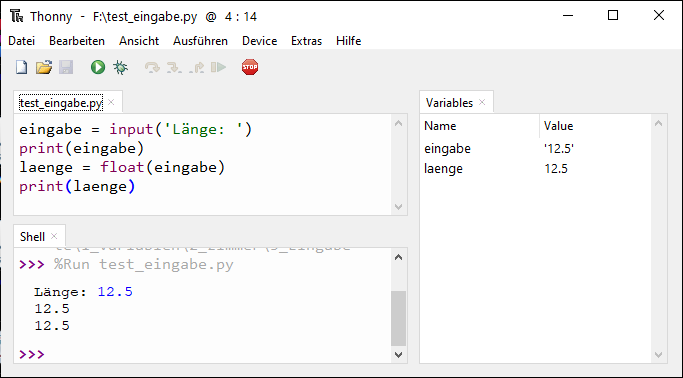Select the laenge variable row

pyautogui.click(x=537, y=169)
